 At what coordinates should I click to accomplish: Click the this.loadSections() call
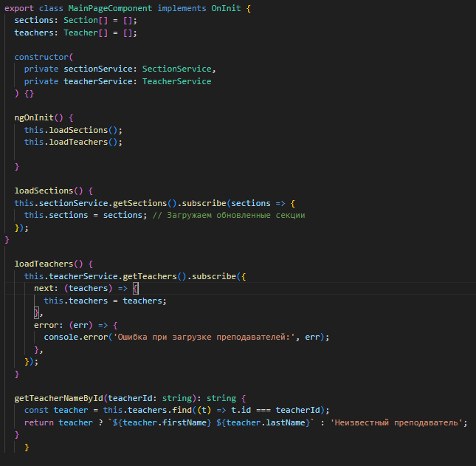[73, 130]
